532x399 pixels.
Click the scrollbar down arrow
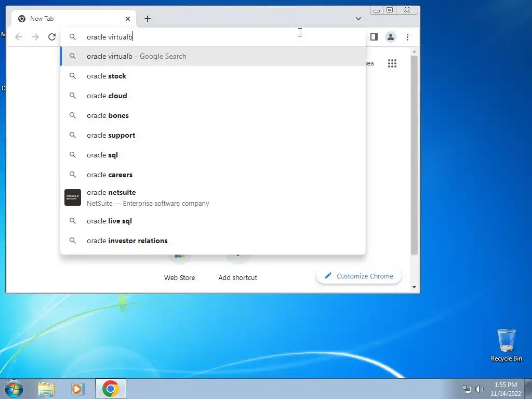414,287
